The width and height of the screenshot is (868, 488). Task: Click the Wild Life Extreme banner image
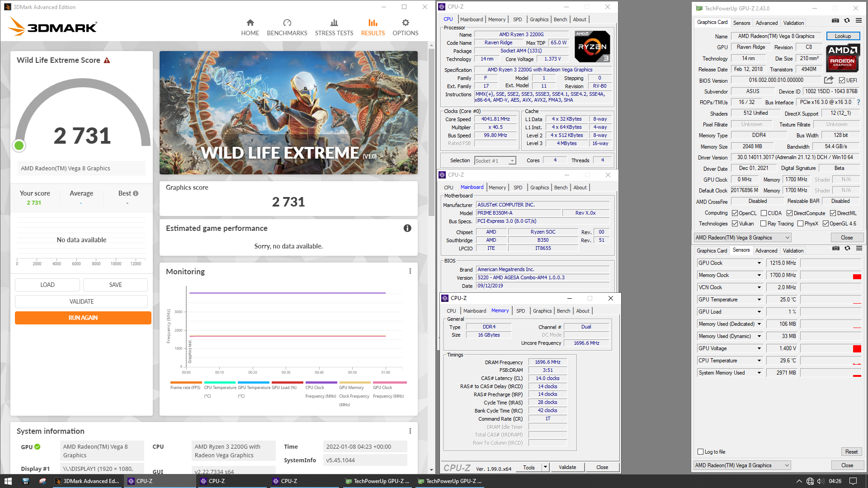pos(288,113)
